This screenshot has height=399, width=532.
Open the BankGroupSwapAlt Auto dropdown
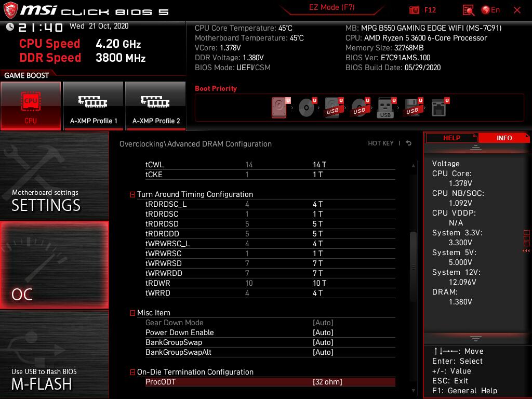point(323,352)
